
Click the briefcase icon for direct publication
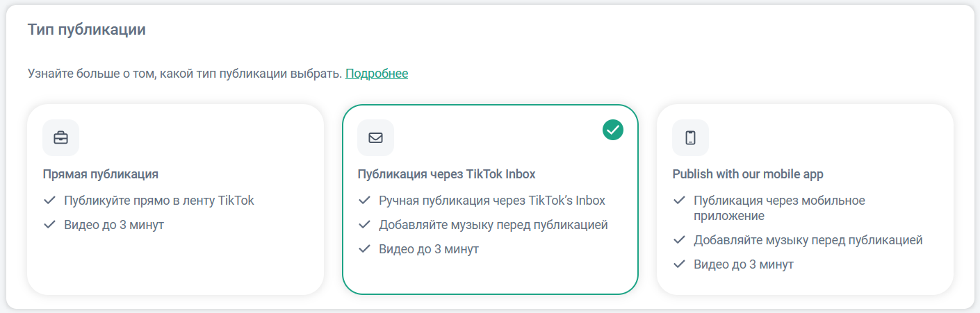[x=60, y=137]
